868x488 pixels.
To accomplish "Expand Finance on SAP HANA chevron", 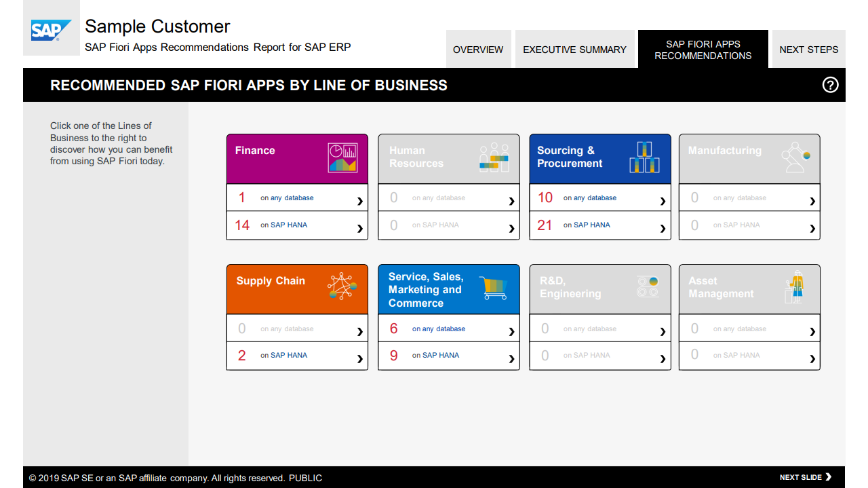I will tap(359, 229).
